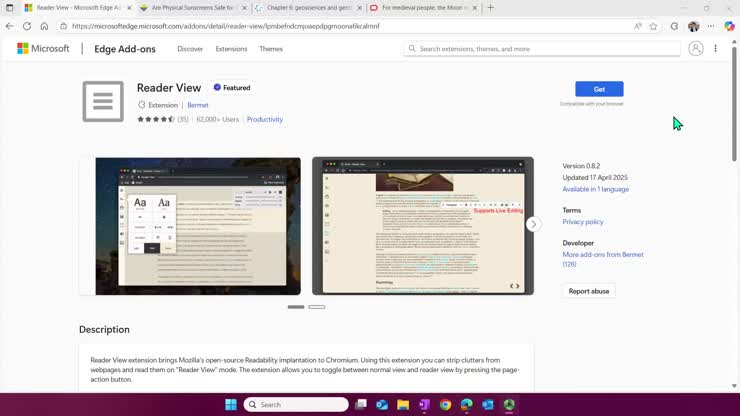Switch to Chapter 6 geosciences tab

pos(309,8)
